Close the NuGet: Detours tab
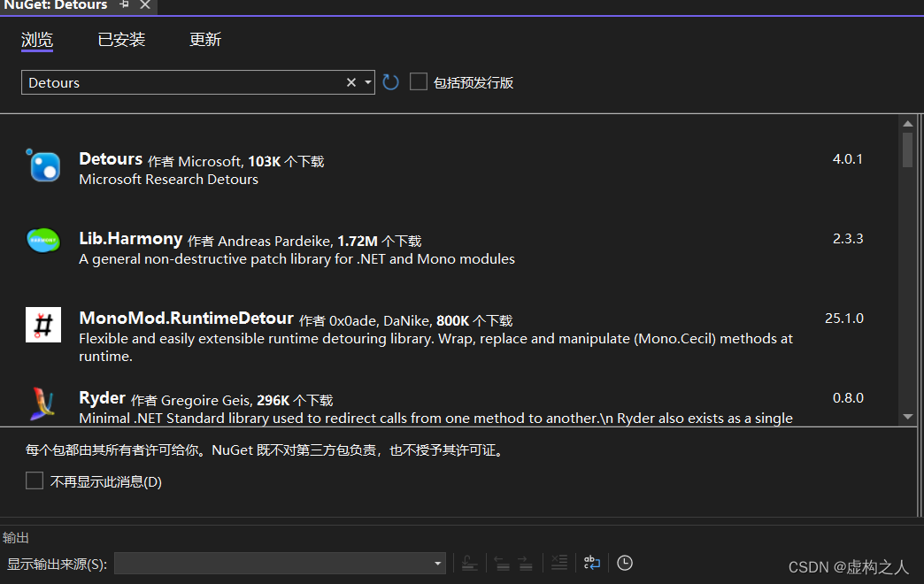 [x=145, y=4]
